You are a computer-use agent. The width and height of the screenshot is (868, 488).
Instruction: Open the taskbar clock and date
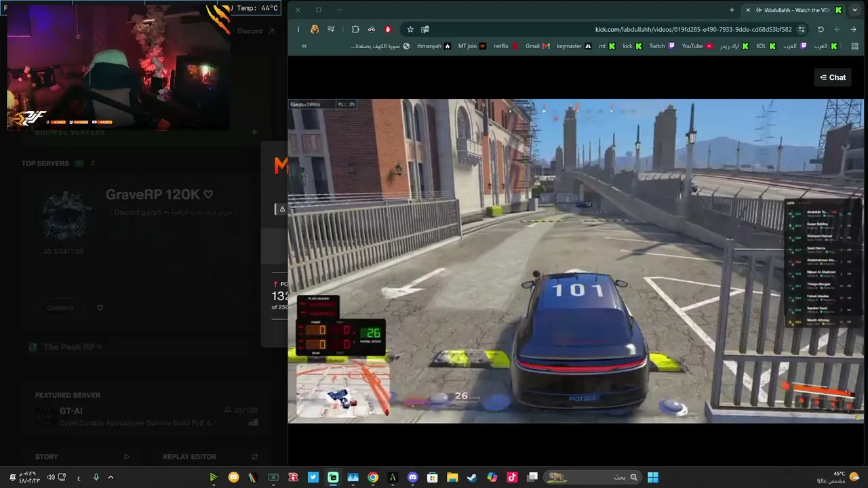click(x=30, y=477)
